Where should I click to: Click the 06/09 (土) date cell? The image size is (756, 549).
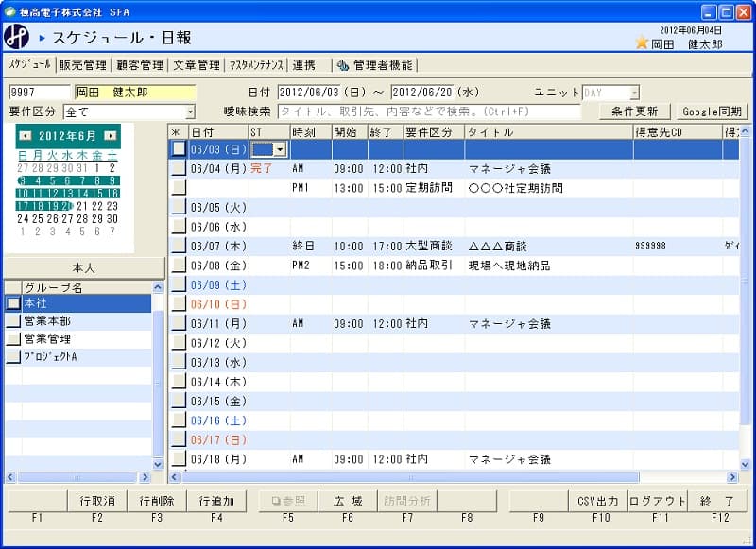coord(218,284)
